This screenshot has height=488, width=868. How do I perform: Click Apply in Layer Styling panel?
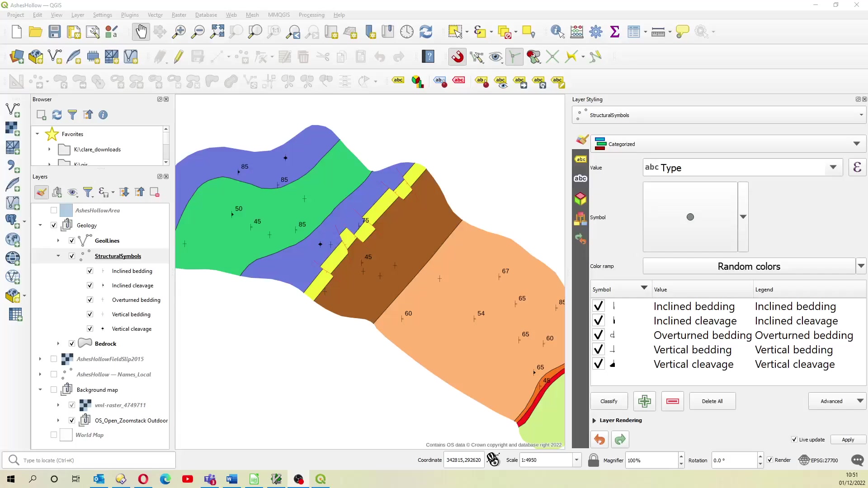[848, 439]
